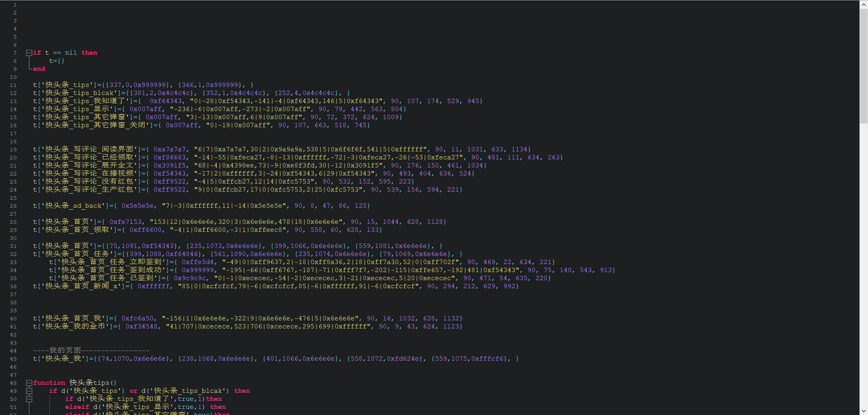Click '快头条_首页_任务_立即签到' key on line 33
The image size is (868, 415).
pos(111,262)
